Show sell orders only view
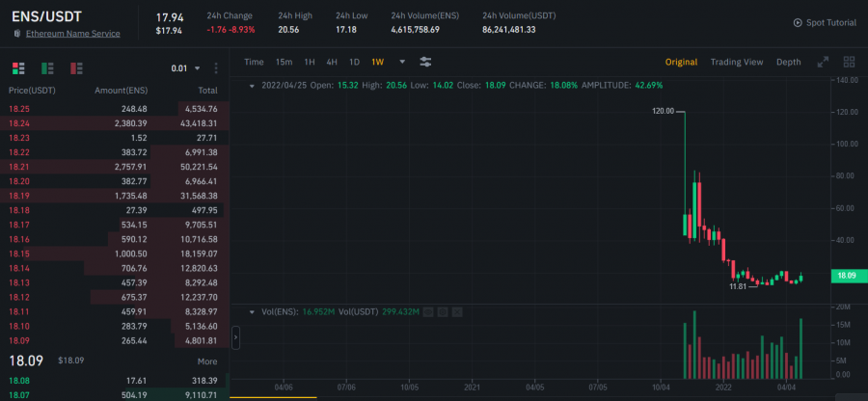The height and width of the screenshot is (401, 868). pos(76,68)
